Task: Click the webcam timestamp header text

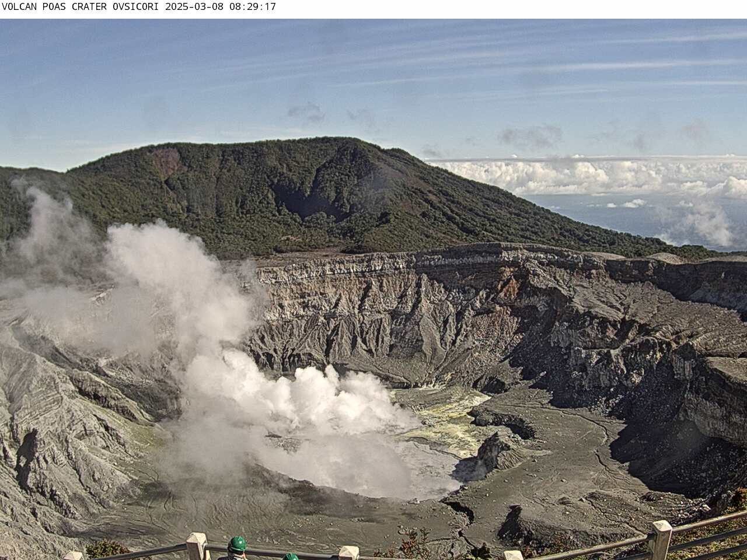Action: (139, 7)
